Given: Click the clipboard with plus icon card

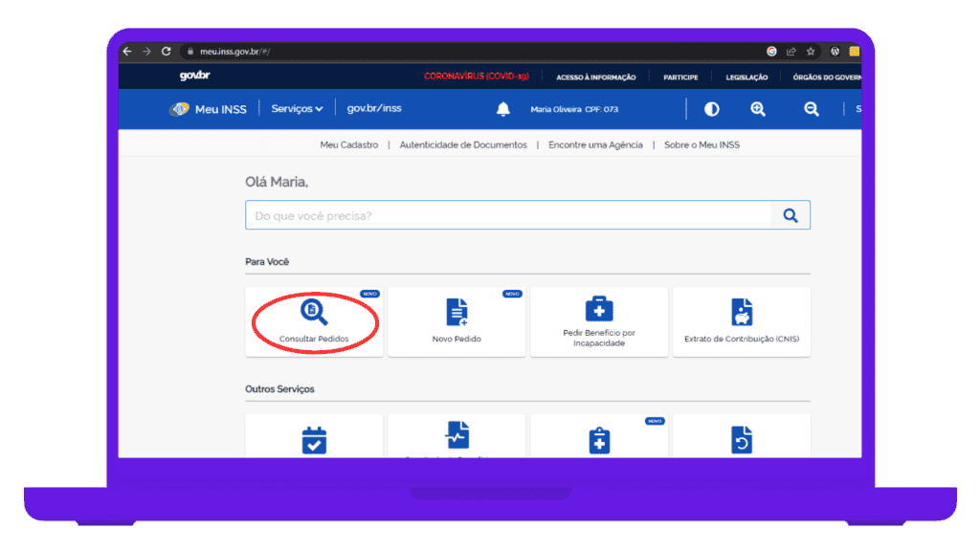Looking at the screenshot, I should click(x=599, y=440).
